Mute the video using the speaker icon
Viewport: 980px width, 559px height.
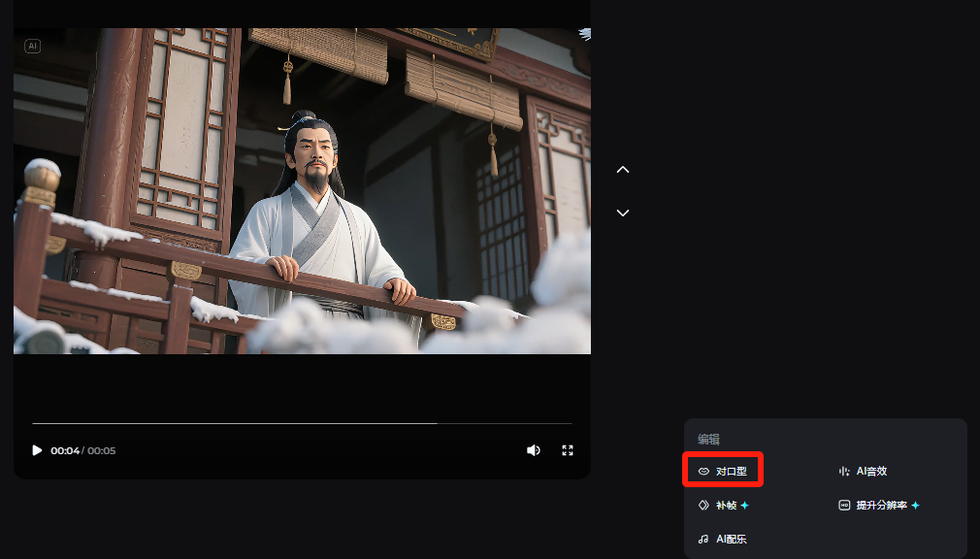point(534,449)
